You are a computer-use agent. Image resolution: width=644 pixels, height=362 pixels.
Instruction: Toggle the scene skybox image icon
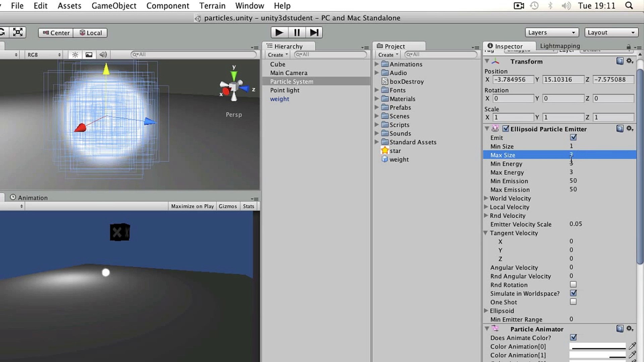(89, 55)
